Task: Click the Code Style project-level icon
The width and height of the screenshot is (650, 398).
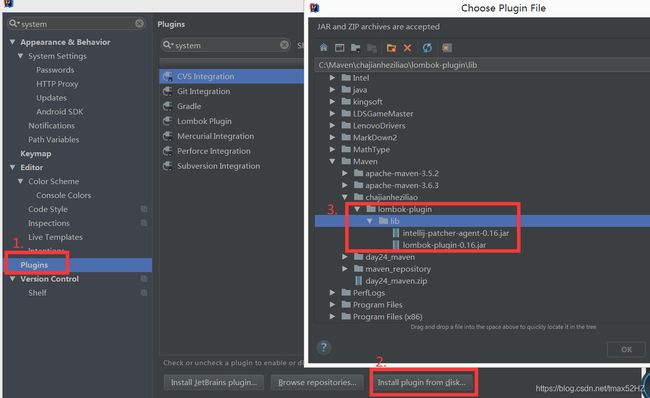Action: 144,209
